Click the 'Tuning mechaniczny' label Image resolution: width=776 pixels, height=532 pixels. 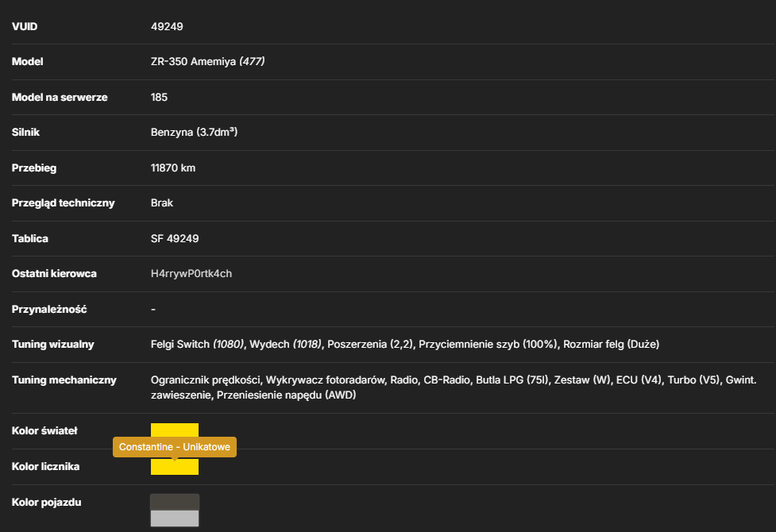coord(64,380)
